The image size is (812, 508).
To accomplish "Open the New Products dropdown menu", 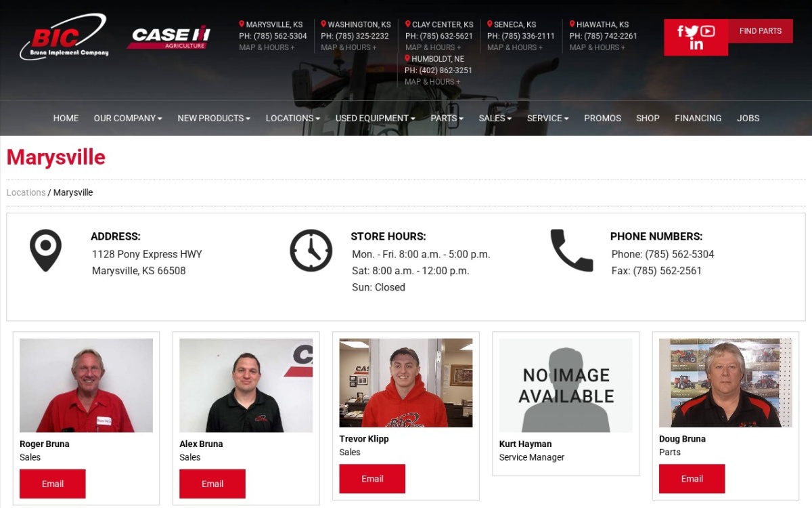I will point(214,118).
